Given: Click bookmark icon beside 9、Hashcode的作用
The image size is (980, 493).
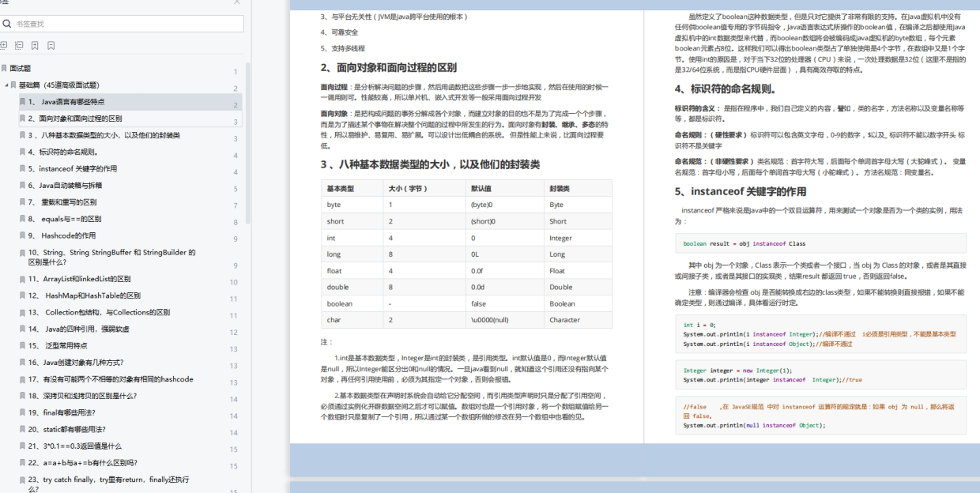Looking at the screenshot, I should tap(23, 235).
